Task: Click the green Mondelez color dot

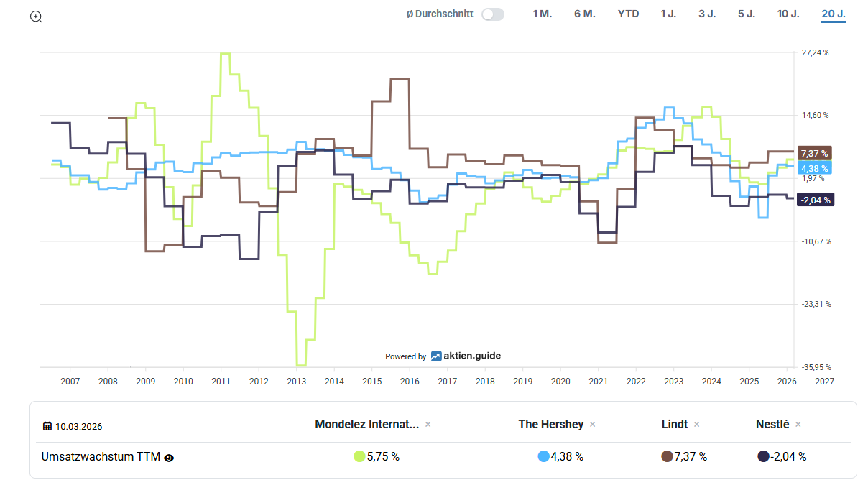Action: tap(359, 456)
